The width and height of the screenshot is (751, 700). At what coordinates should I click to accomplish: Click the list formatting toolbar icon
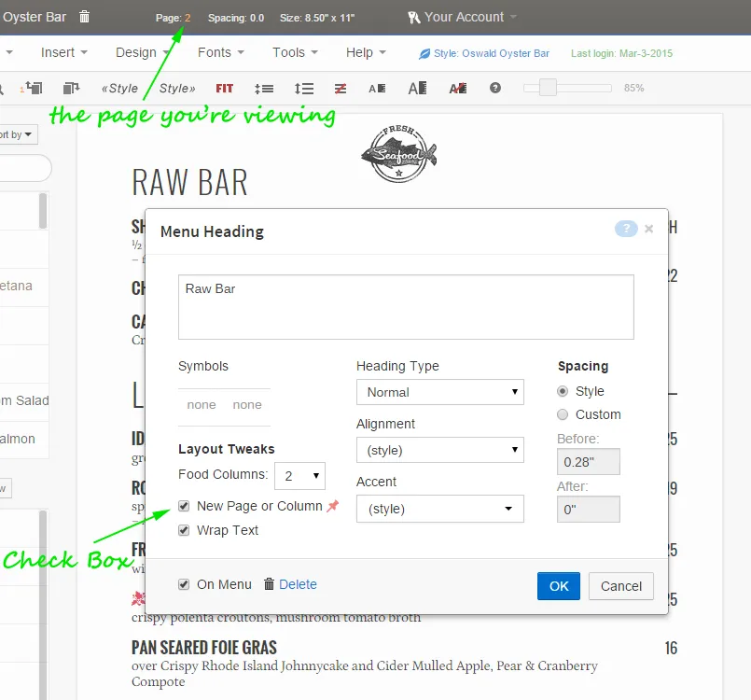point(264,88)
